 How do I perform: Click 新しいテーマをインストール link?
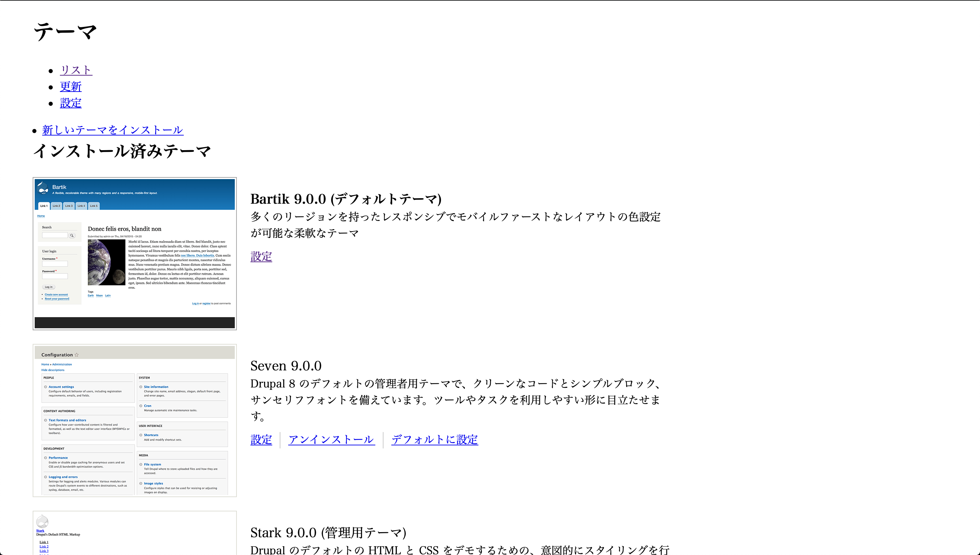coord(113,130)
